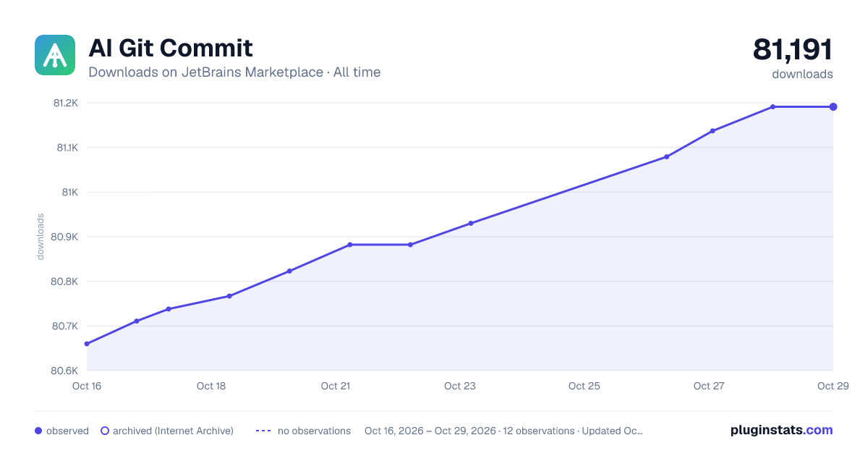The width and height of the screenshot is (868, 456).
Task: Click the 81.2K y-axis label
Action: [66, 103]
